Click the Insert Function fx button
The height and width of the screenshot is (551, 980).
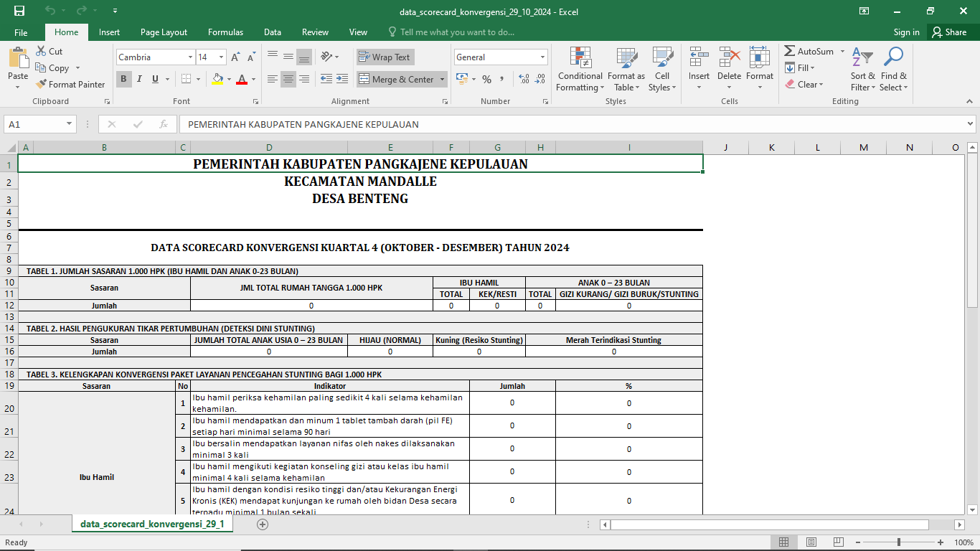(164, 124)
